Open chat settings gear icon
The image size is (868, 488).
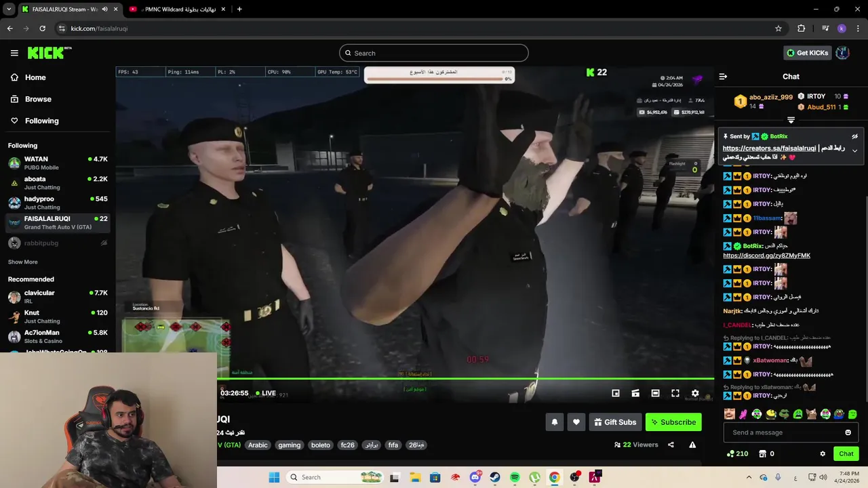click(x=823, y=453)
